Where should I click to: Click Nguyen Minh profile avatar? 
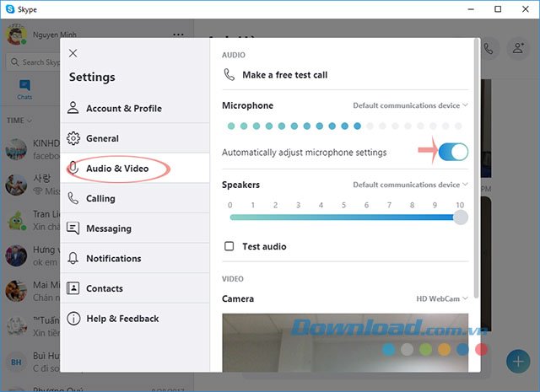coord(16,34)
